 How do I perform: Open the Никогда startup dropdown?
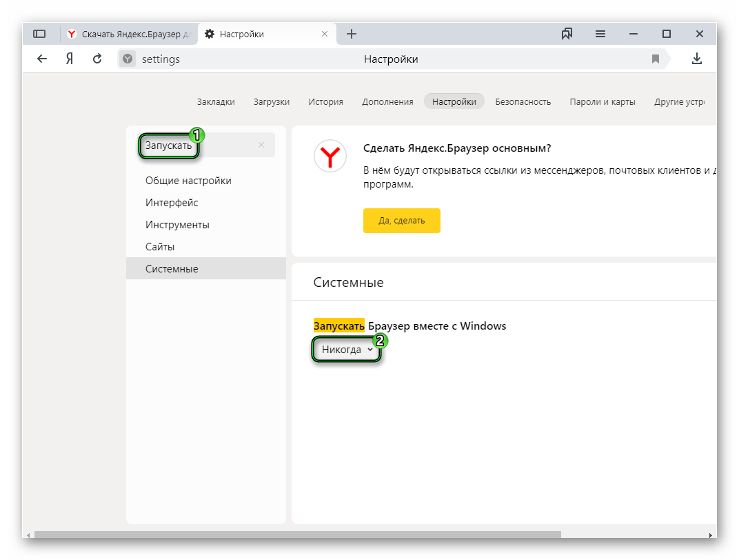[347, 350]
